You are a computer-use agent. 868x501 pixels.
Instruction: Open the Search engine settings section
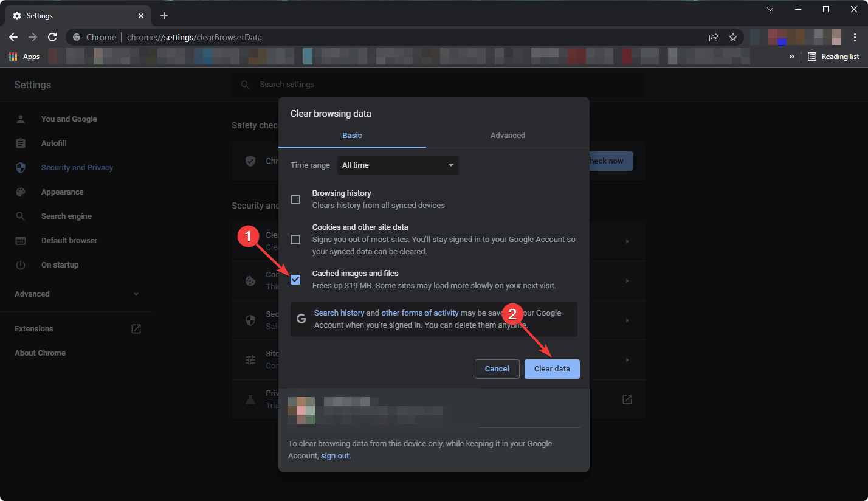point(66,216)
